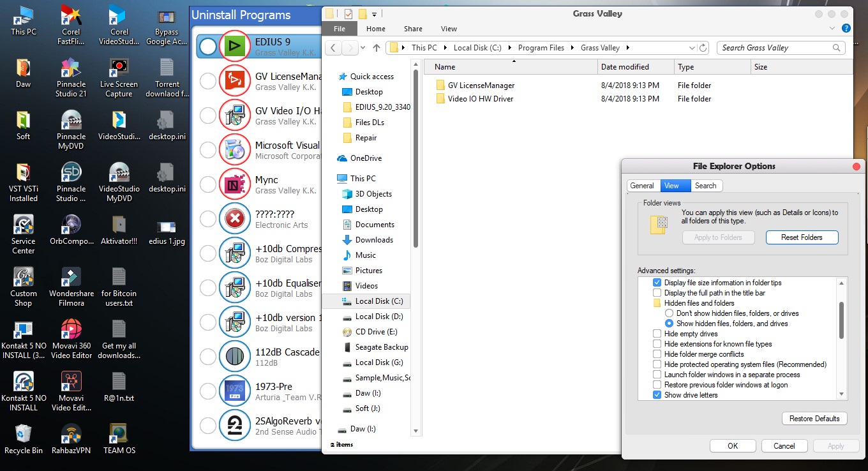Open the File Explorer help icon
This screenshot has width=868, height=471.
pos(846,29)
